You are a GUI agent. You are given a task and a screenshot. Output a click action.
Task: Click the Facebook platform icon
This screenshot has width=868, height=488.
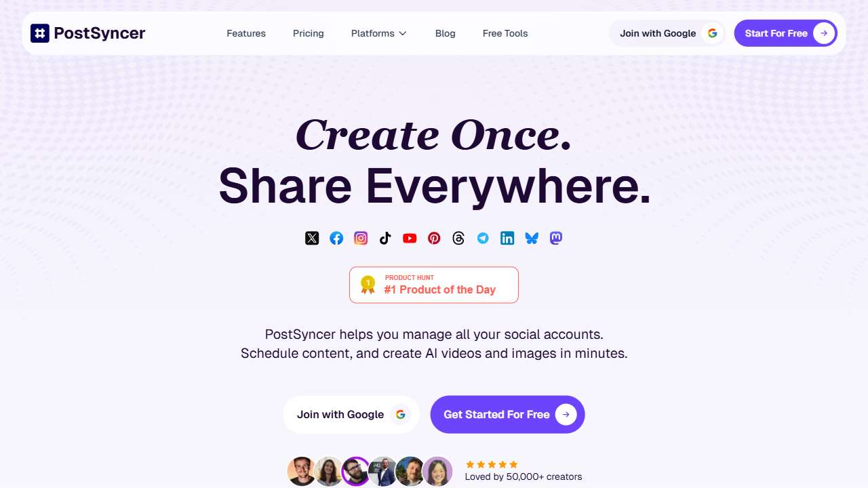point(336,238)
